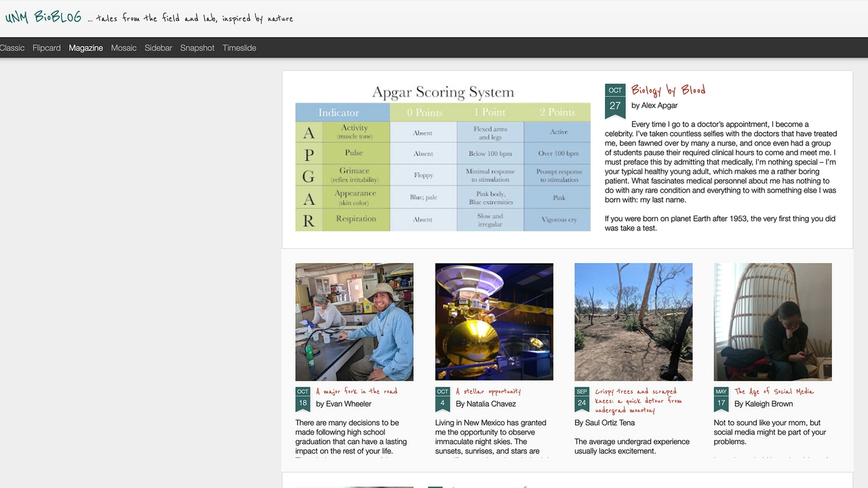Viewport: 868px width, 488px height.
Task: Open the Flipcard layout view
Action: point(46,47)
